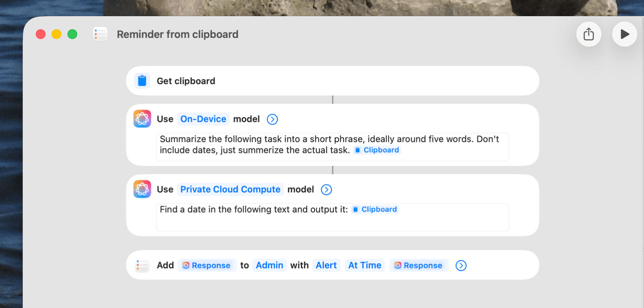
Task: Change the Private Cloud Compute model selection
Action: (230, 189)
